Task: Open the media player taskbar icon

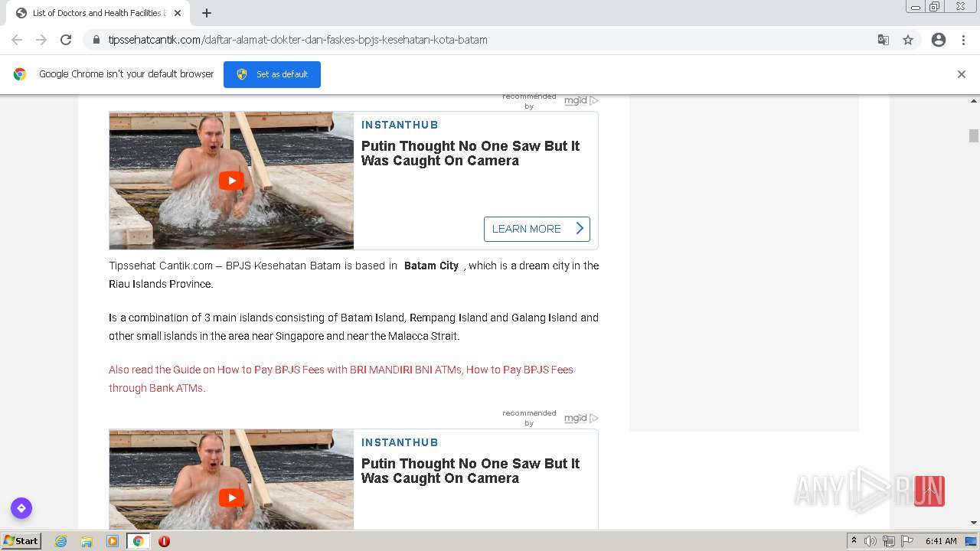Action: point(113,541)
